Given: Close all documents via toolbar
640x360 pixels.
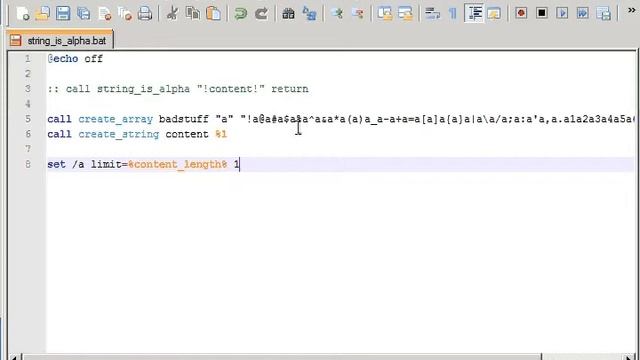Looking at the screenshot, I should [x=124, y=13].
